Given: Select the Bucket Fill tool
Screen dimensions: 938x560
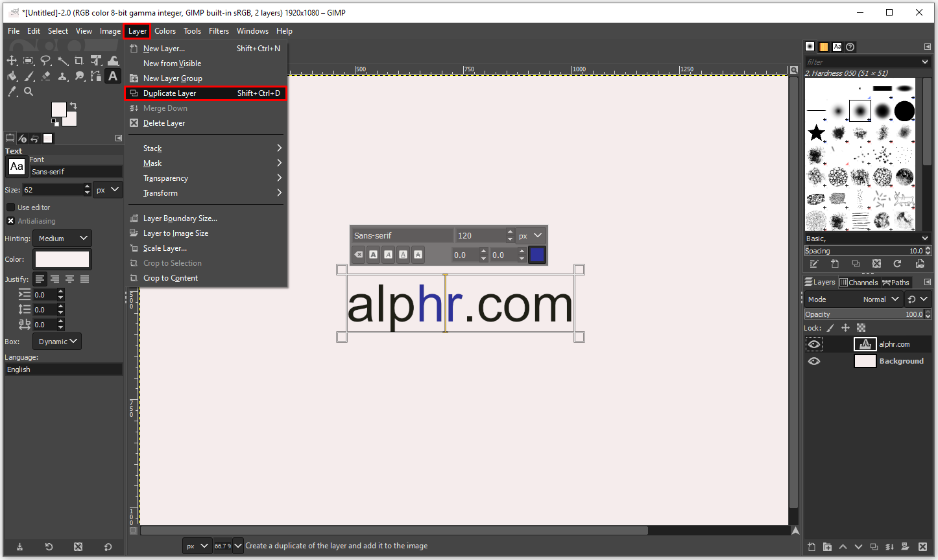Looking at the screenshot, I should tap(12, 76).
